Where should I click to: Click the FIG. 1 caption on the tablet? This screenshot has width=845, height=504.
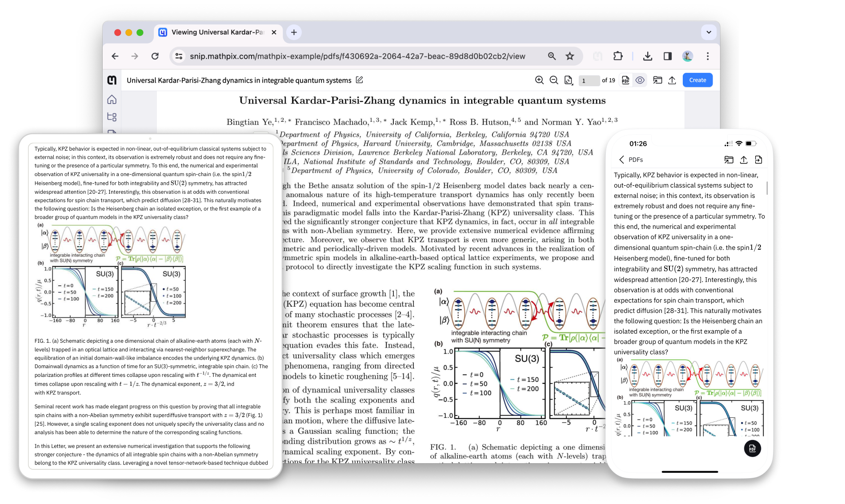[151, 367]
